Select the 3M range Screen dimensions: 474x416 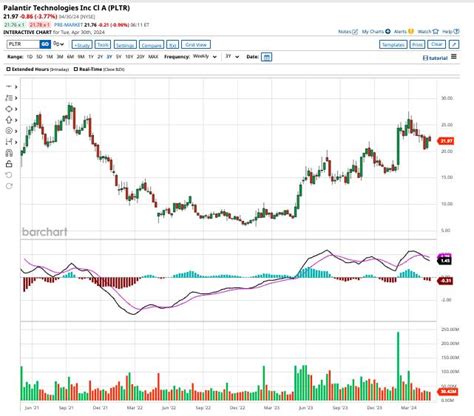(60, 57)
